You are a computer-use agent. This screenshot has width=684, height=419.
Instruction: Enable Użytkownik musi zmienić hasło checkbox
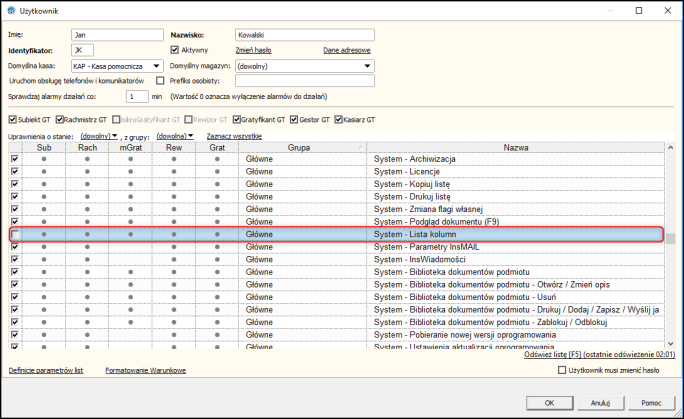(562, 370)
